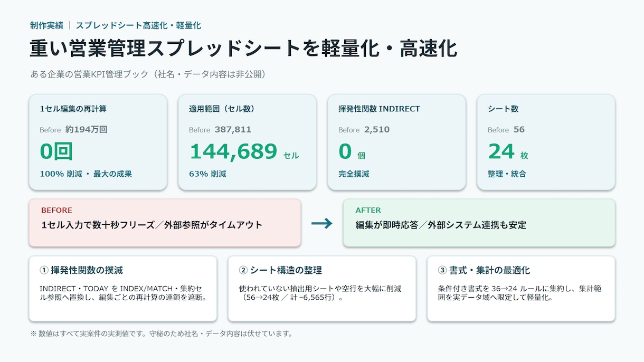Click the subtitle スプレッドシート高速化・軽量化
This screenshot has height=362, width=644.
138,25
